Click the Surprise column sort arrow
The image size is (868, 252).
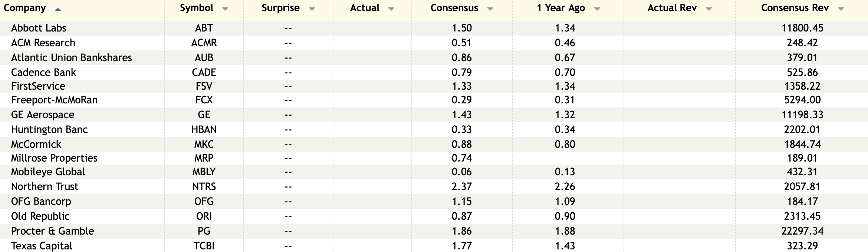[x=312, y=9]
